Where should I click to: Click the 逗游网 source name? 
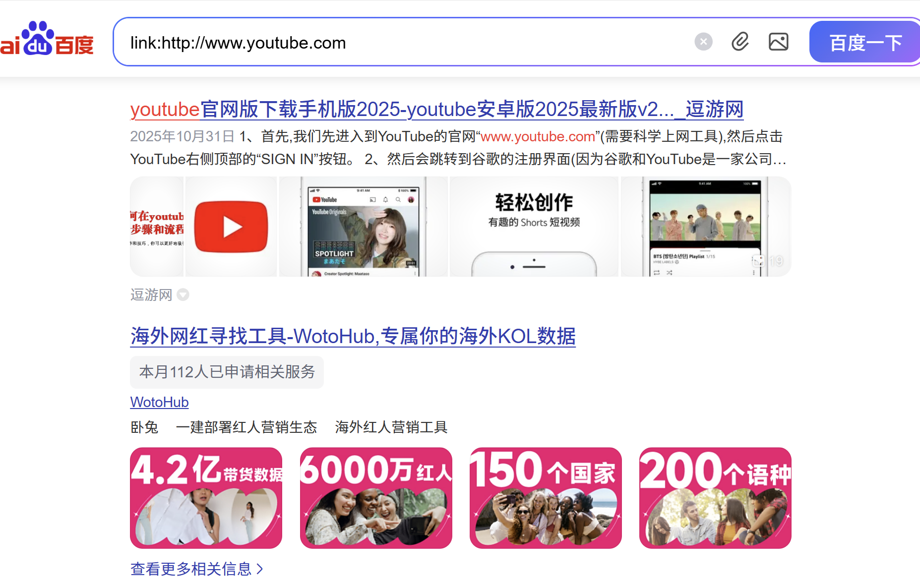point(151,295)
